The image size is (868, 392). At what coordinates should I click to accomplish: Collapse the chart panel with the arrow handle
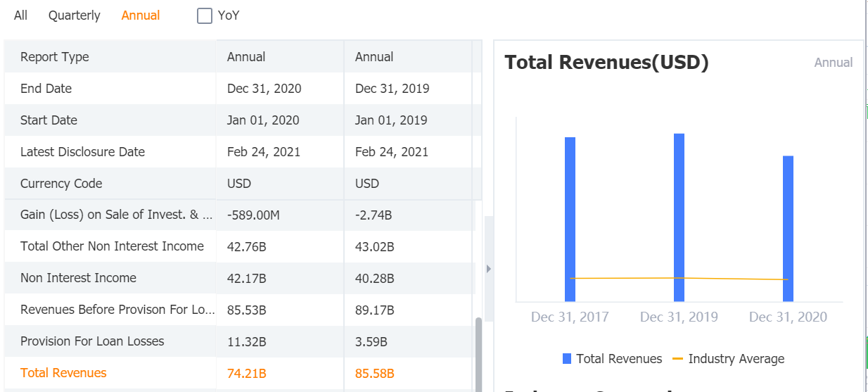pos(489,268)
